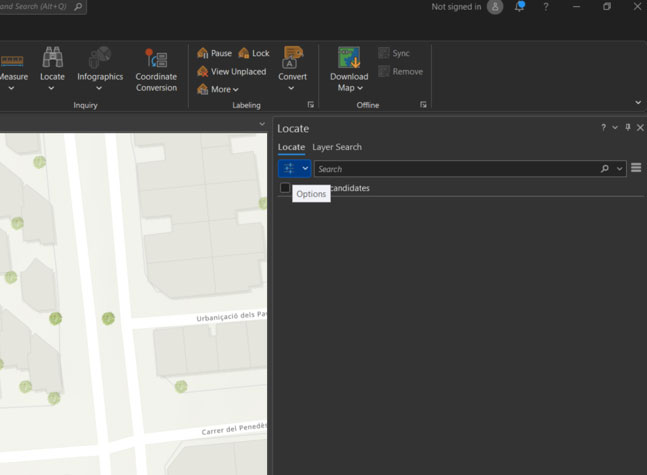Viewport: 647px width, 475px height.
Task: Close the Locate pane
Action: coord(640,128)
